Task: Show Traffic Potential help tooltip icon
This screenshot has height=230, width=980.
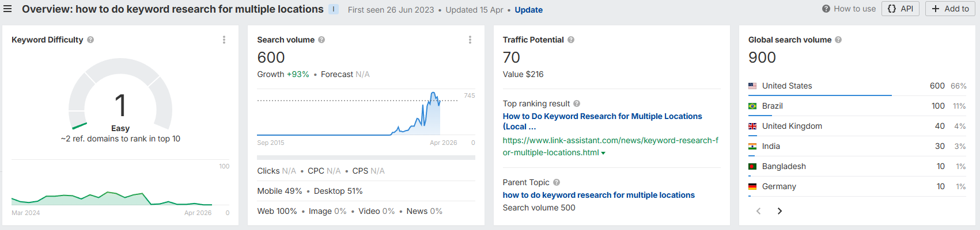Action: click(571, 40)
